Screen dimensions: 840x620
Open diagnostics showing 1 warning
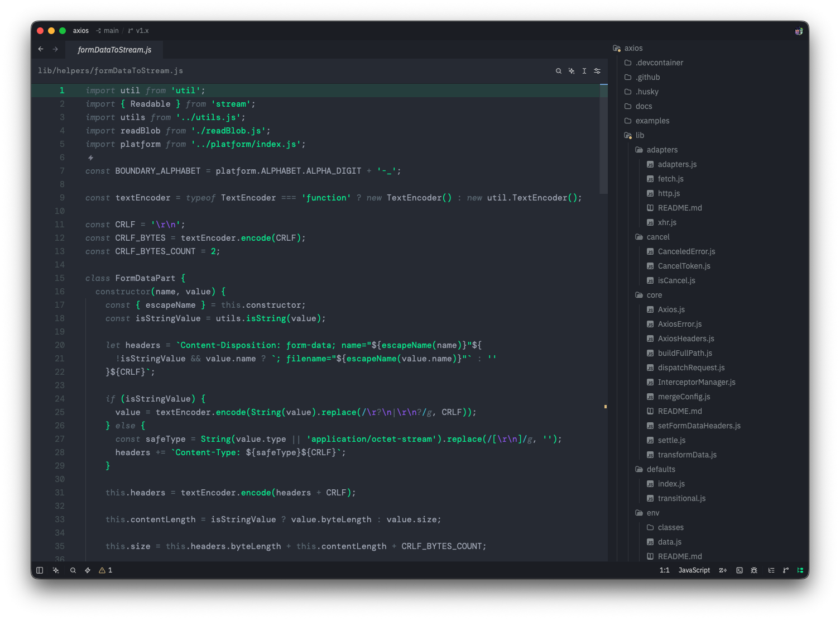105,570
